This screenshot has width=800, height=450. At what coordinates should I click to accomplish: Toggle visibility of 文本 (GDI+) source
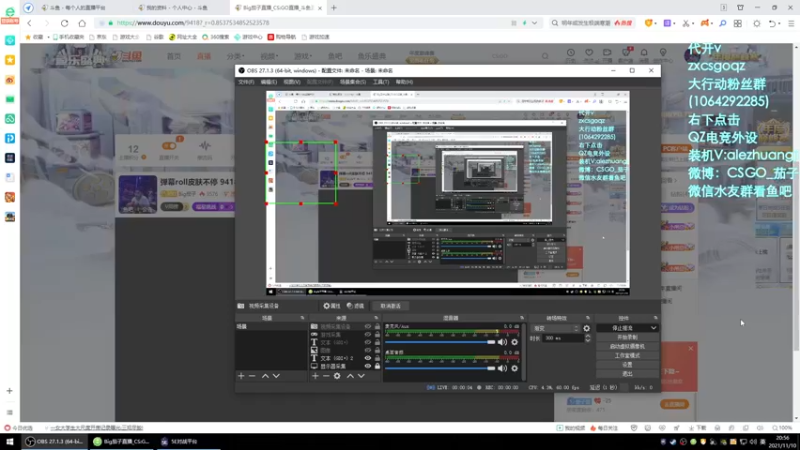pyautogui.click(x=367, y=342)
